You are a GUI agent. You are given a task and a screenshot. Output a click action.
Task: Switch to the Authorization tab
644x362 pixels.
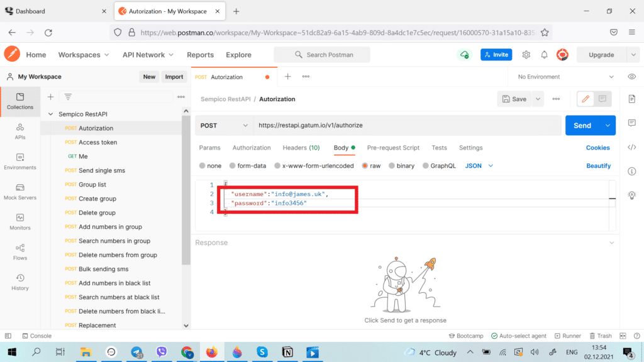point(252,147)
